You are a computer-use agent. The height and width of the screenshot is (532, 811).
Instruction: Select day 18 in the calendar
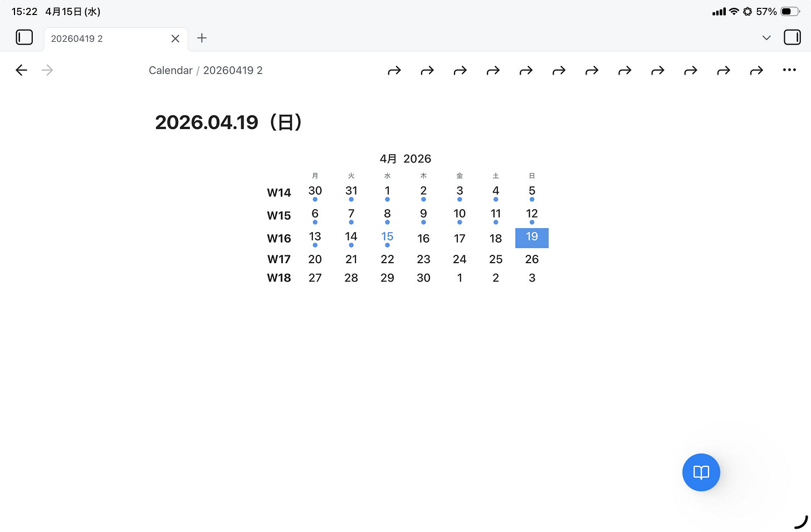point(496,238)
